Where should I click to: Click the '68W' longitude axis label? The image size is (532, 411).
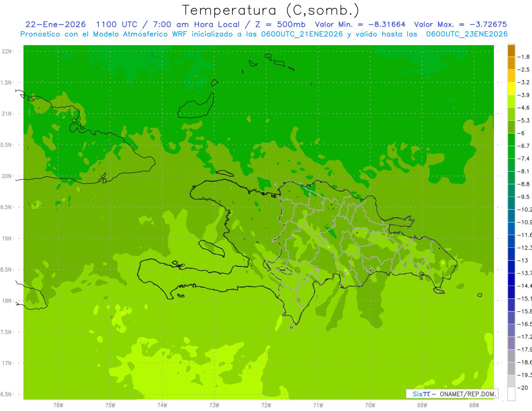coord(474,405)
